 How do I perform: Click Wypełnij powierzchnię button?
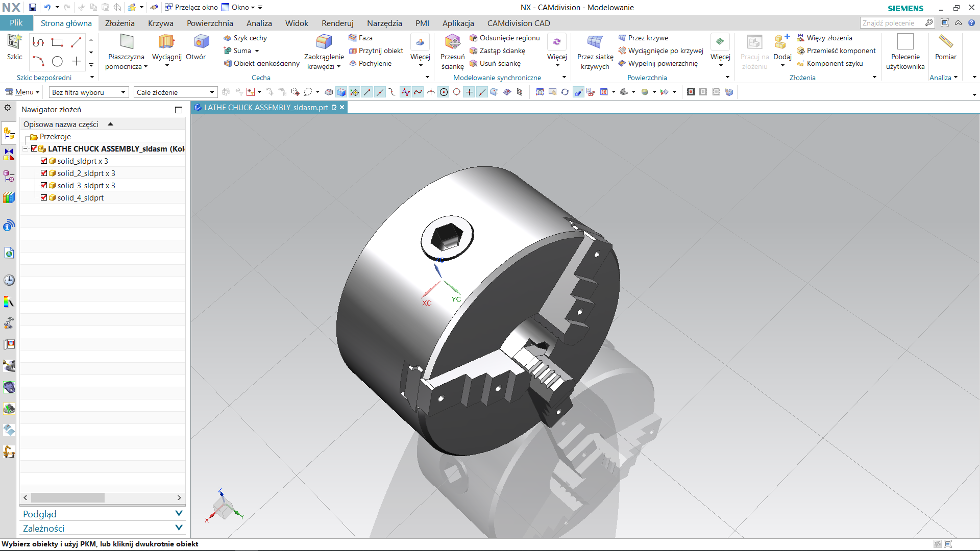(x=658, y=63)
